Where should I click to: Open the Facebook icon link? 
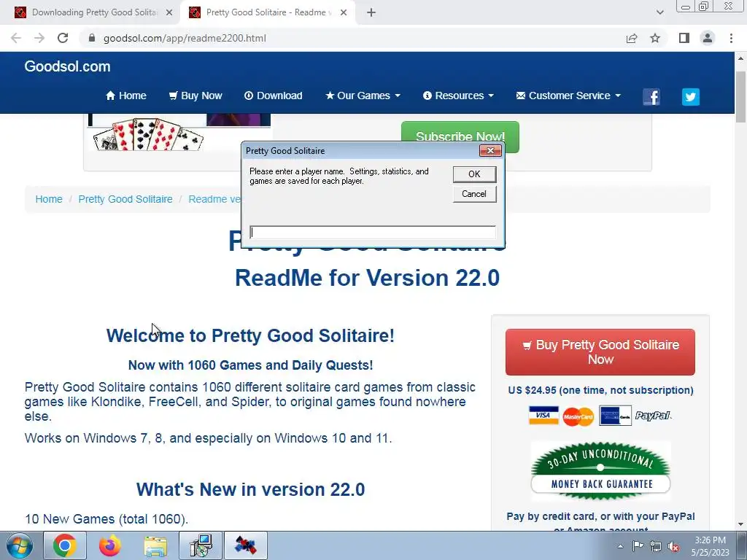[x=651, y=97]
